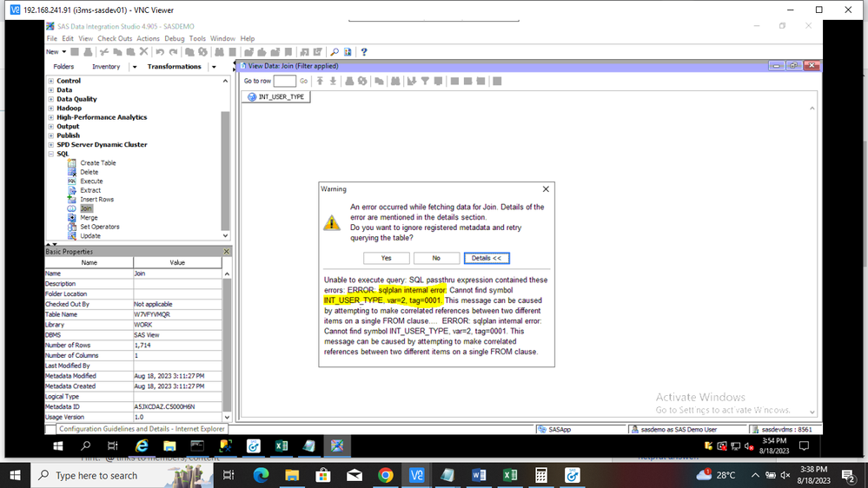Image resolution: width=868 pixels, height=488 pixels.
Task: Select the Create Table transformation icon
Action: (x=72, y=163)
